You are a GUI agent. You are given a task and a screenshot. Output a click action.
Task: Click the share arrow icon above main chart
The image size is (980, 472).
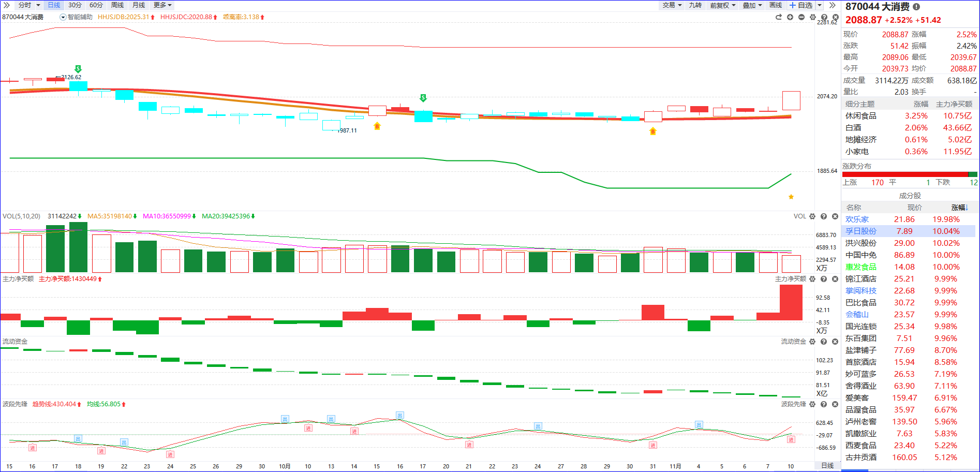click(x=779, y=17)
